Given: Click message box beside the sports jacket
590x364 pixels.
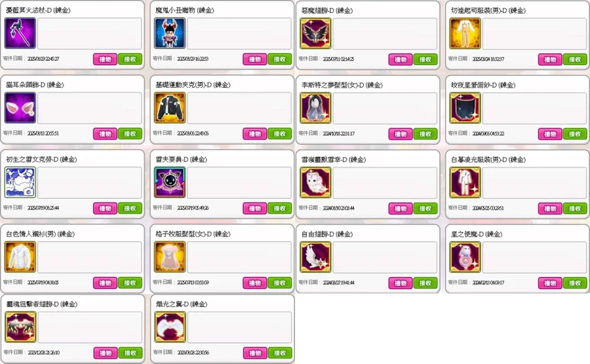Looking at the screenshot, I should point(239,108).
